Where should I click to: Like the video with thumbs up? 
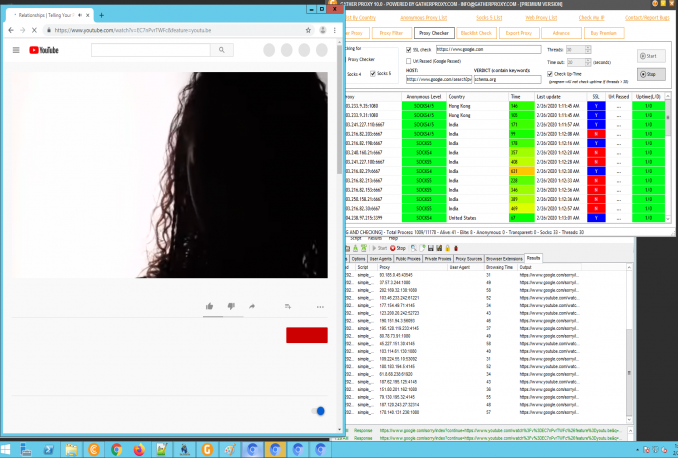[x=209, y=305]
